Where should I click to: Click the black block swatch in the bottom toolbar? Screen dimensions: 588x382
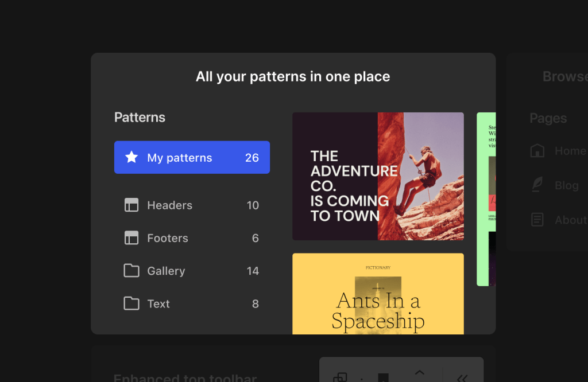[x=383, y=377]
